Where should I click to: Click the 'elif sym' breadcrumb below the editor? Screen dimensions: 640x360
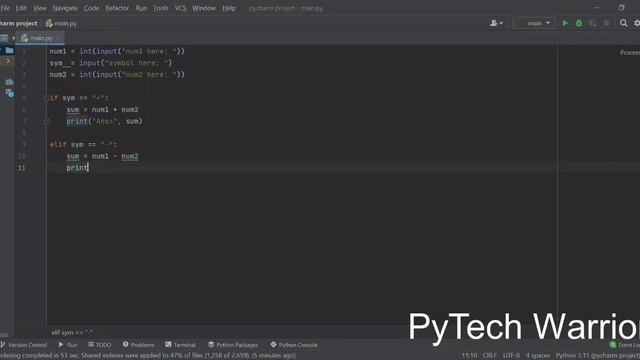coord(72,332)
